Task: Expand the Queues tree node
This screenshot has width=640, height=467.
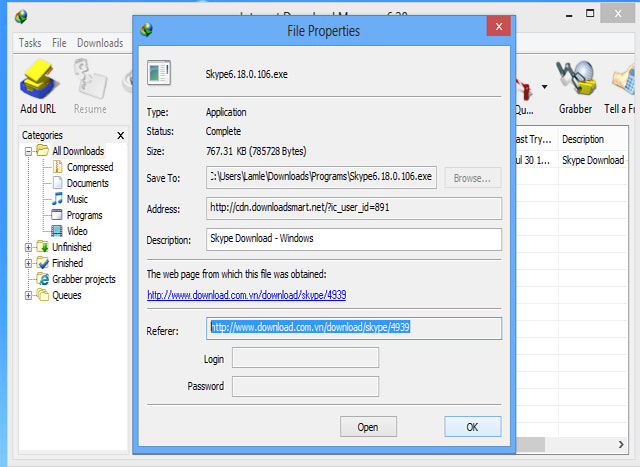Action: [28, 295]
